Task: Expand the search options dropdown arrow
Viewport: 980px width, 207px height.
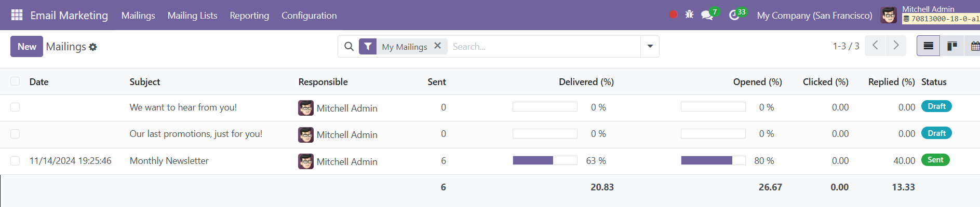Action: [650, 46]
